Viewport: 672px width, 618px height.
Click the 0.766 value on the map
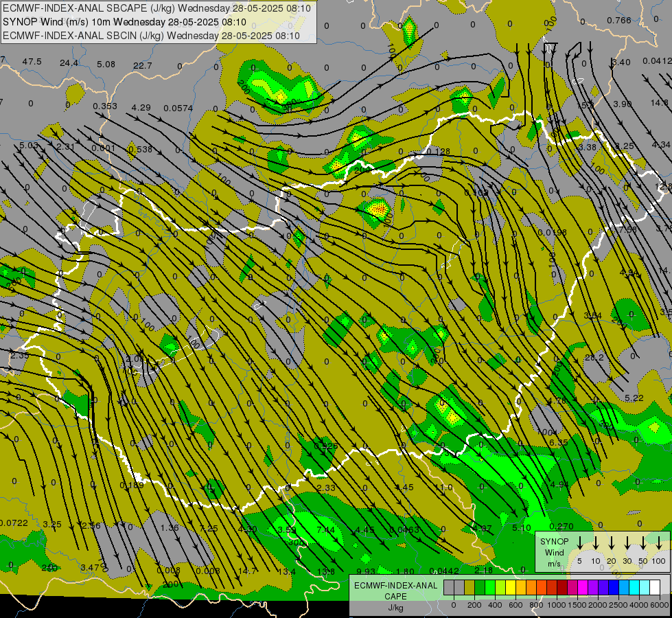pos(619,20)
